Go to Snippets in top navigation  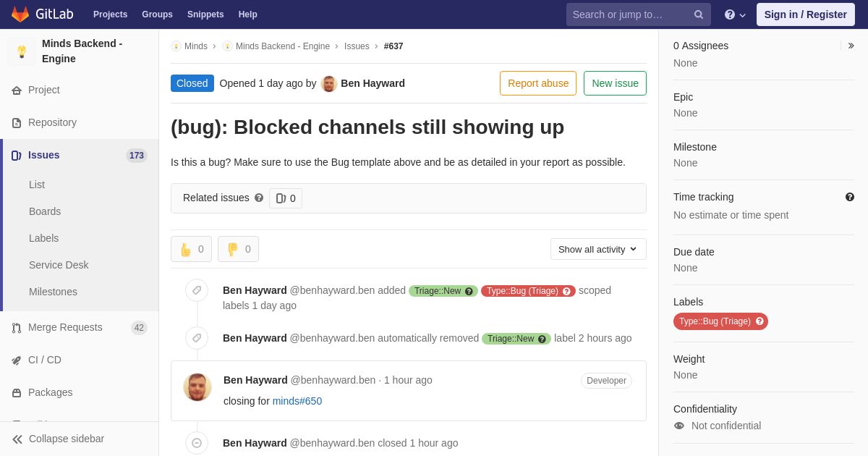click(205, 14)
